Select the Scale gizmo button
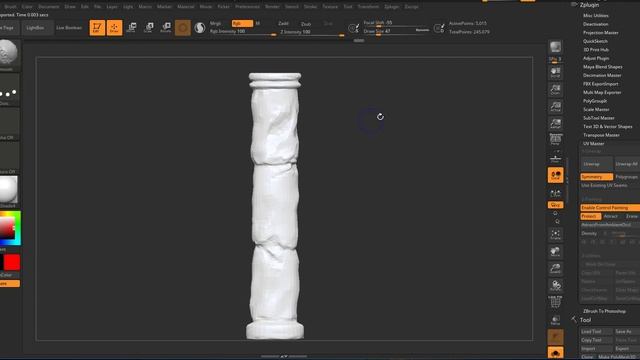The image size is (640, 360). point(149,28)
